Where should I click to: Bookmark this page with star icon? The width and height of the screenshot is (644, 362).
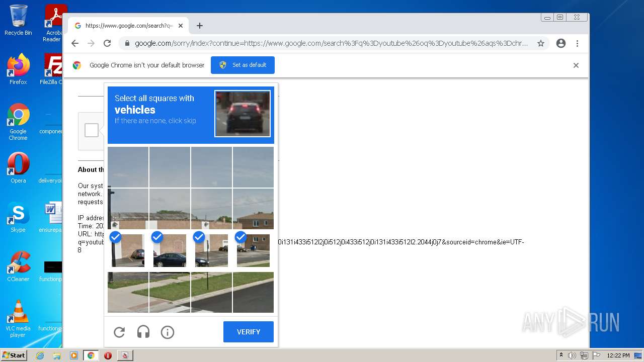[x=541, y=43]
